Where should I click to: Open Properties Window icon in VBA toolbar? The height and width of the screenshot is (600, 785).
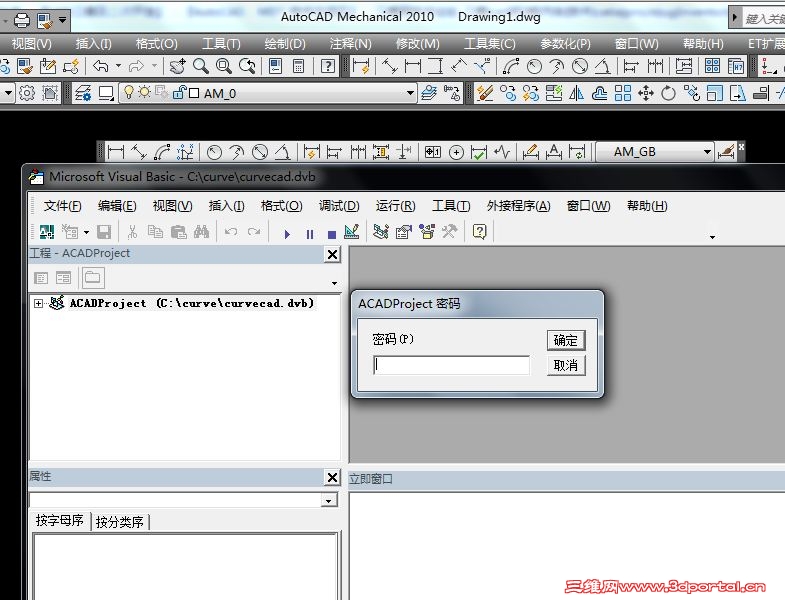(404, 231)
